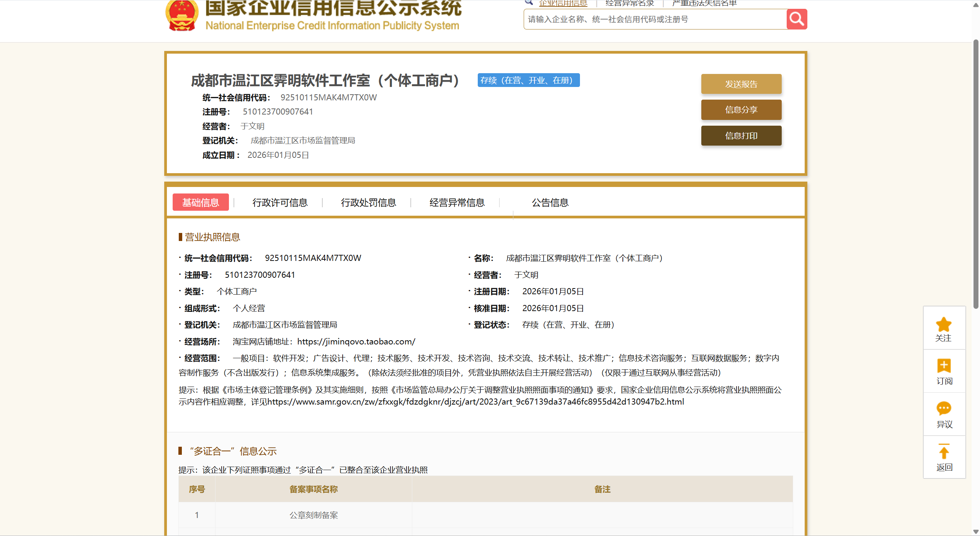Switch to 行政许可信息 tab

click(280, 202)
